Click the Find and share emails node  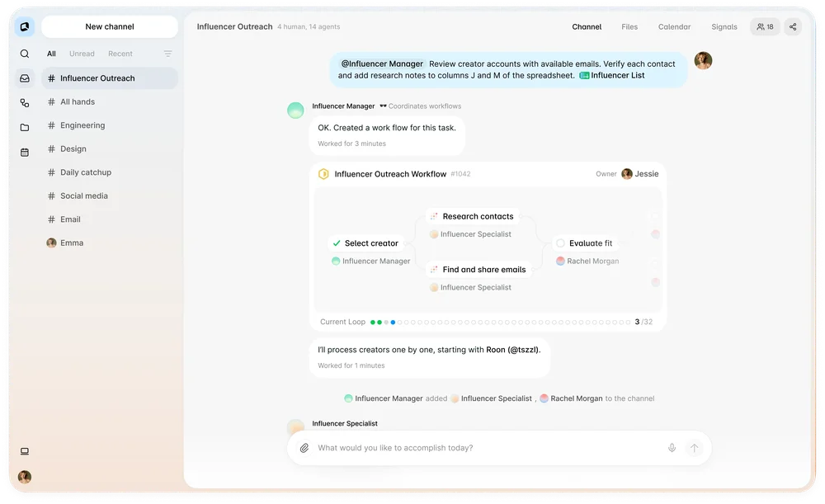[x=478, y=270]
